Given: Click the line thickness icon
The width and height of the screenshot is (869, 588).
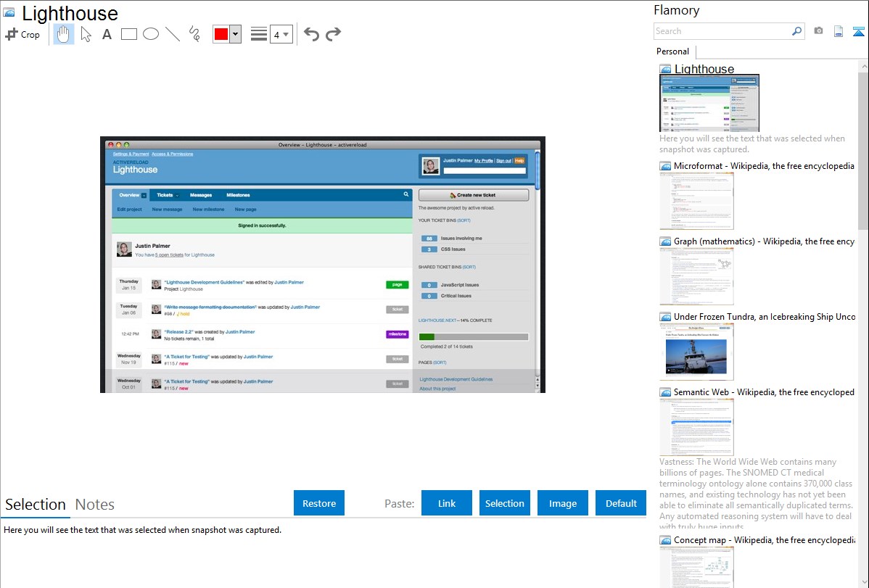Looking at the screenshot, I should tap(258, 34).
